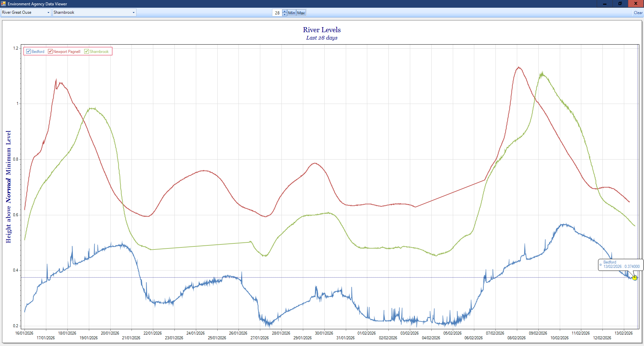Select the River Levels chart title
This screenshot has height=346, width=644.
[x=322, y=30]
